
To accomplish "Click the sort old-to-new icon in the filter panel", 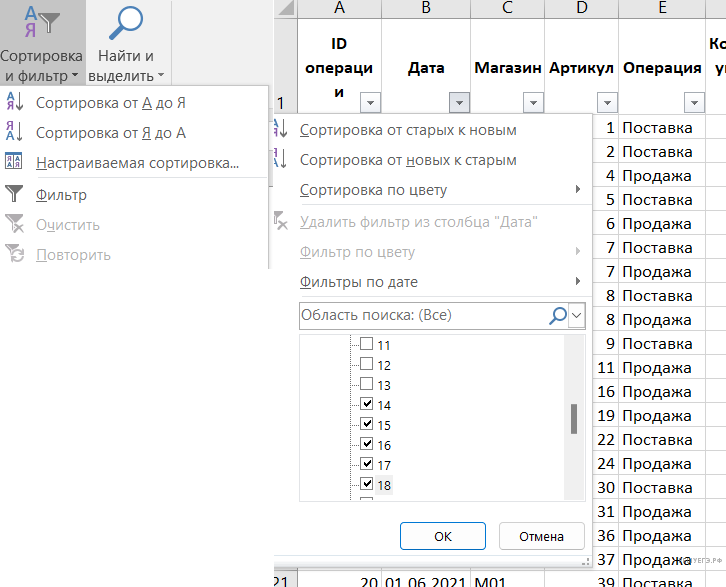I will coord(281,130).
